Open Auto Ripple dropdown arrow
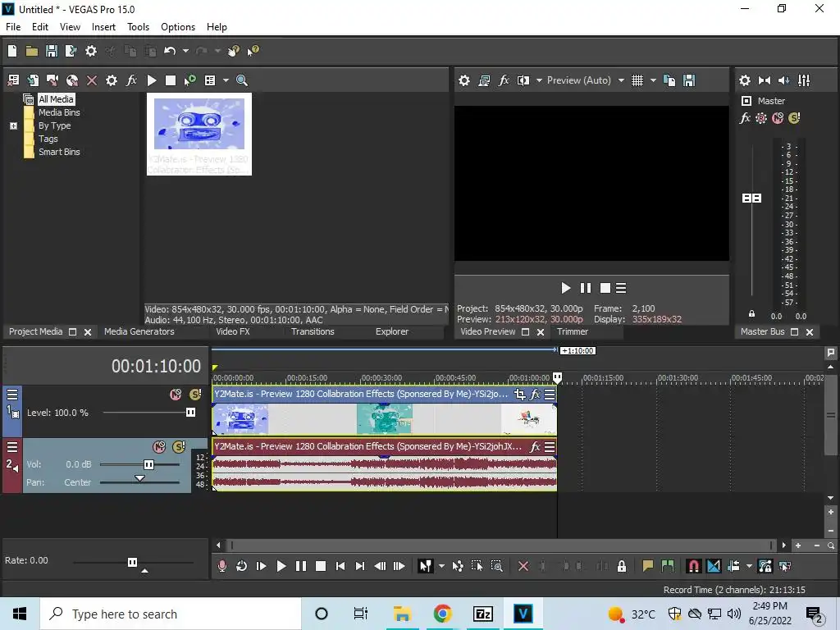The width and height of the screenshot is (840, 630). [x=749, y=566]
